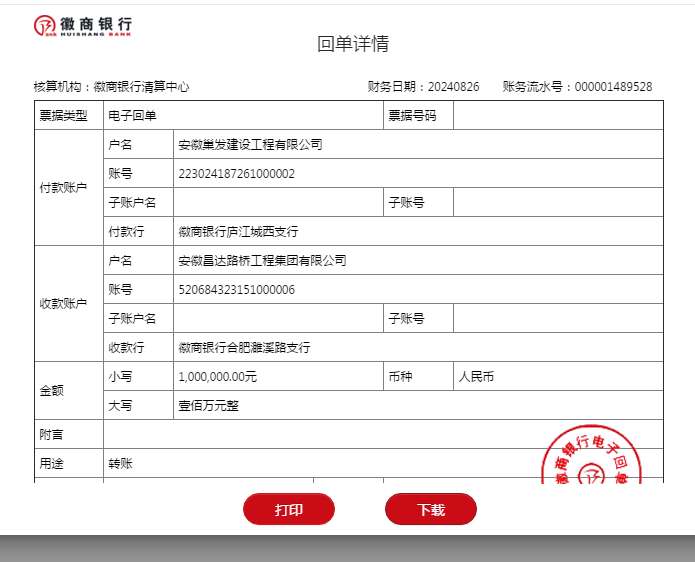Select payee name 安徽昌达路桥工程集团有限公司

coord(262,261)
